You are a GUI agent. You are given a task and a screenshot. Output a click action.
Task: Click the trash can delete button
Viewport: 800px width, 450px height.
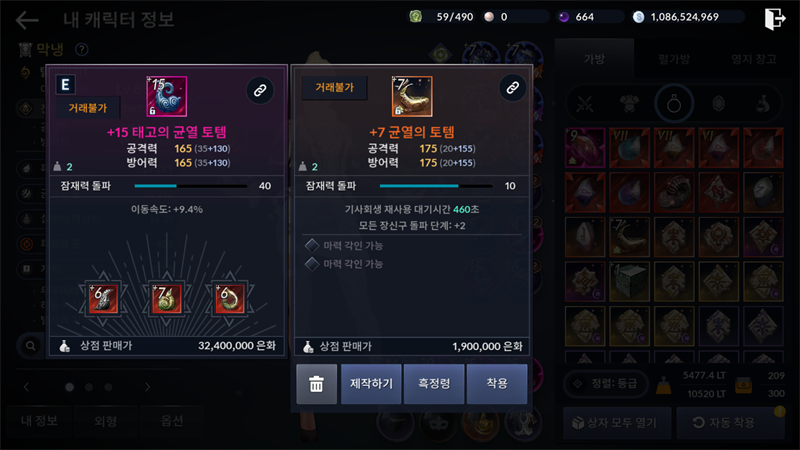[316, 384]
